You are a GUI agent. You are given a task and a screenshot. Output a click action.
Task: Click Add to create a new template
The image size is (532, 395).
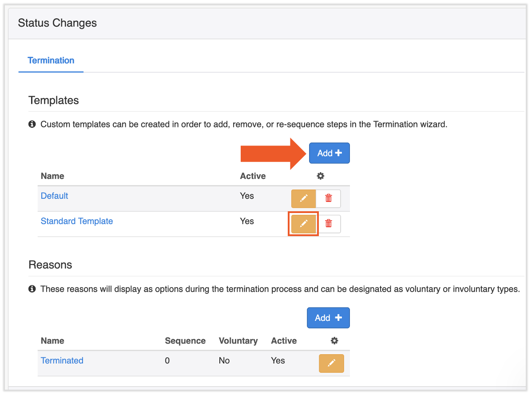pyautogui.click(x=329, y=153)
